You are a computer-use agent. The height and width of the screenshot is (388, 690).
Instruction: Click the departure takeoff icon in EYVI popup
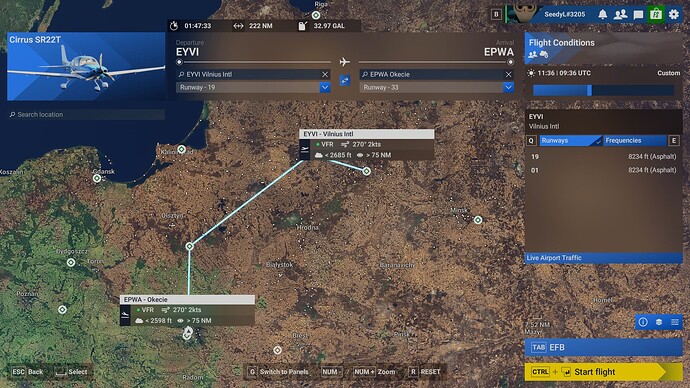coord(305,150)
